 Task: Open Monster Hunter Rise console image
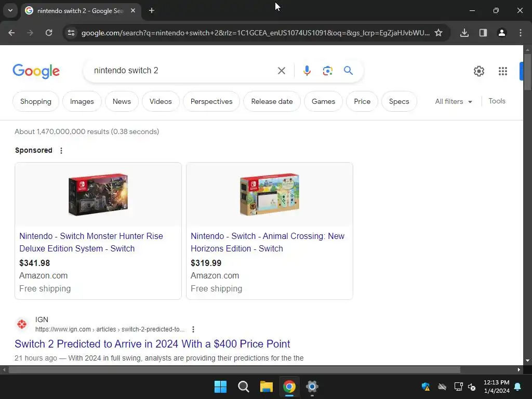(x=98, y=194)
